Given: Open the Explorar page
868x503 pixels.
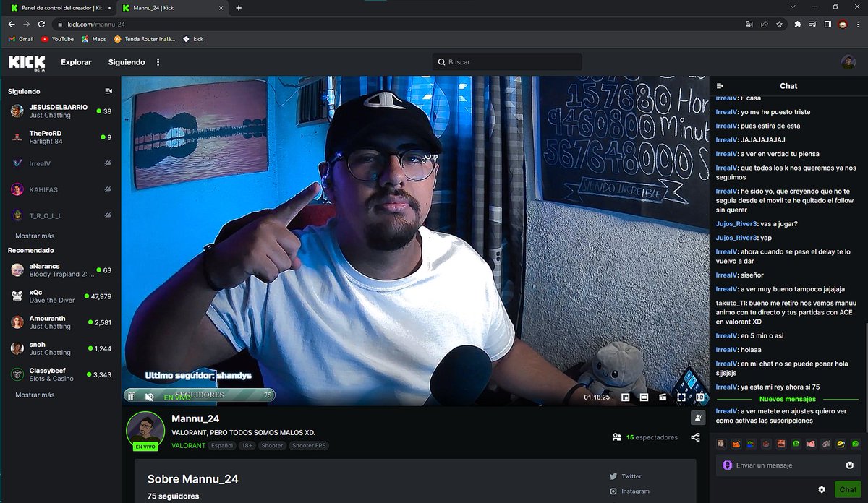Looking at the screenshot, I should (x=76, y=62).
